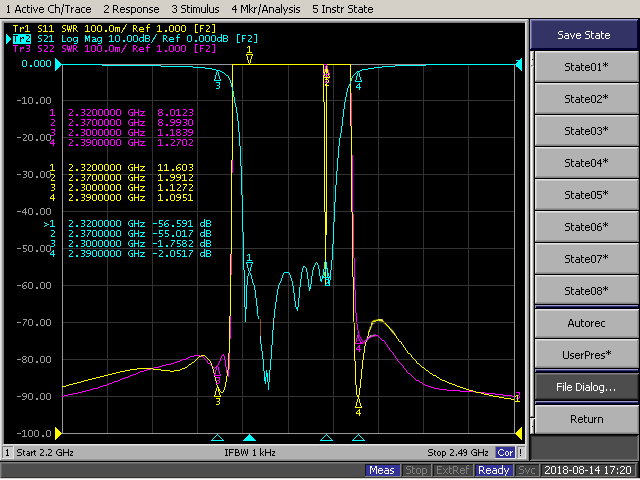Screen dimensions: 640x480
Task: Save to State07* slot
Action: [x=586, y=259]
